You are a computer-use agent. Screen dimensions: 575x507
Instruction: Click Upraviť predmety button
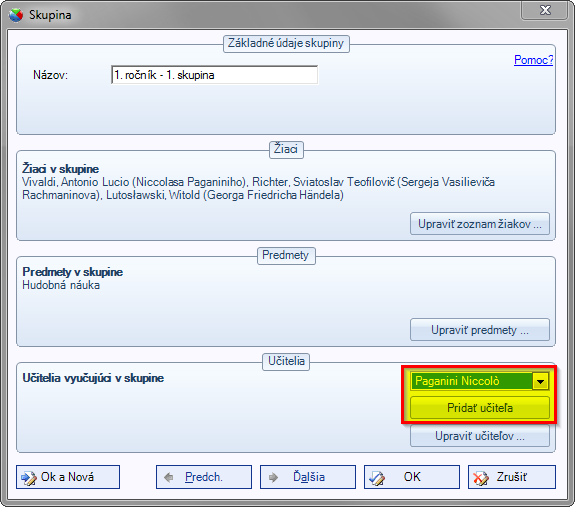point(480,330)
